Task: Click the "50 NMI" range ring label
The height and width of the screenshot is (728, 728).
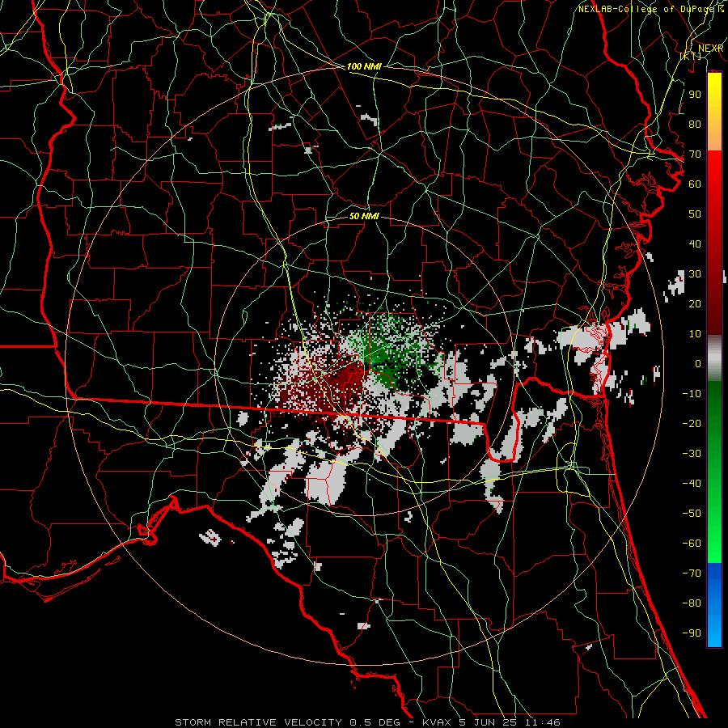Action: click(x=364, y=216)
